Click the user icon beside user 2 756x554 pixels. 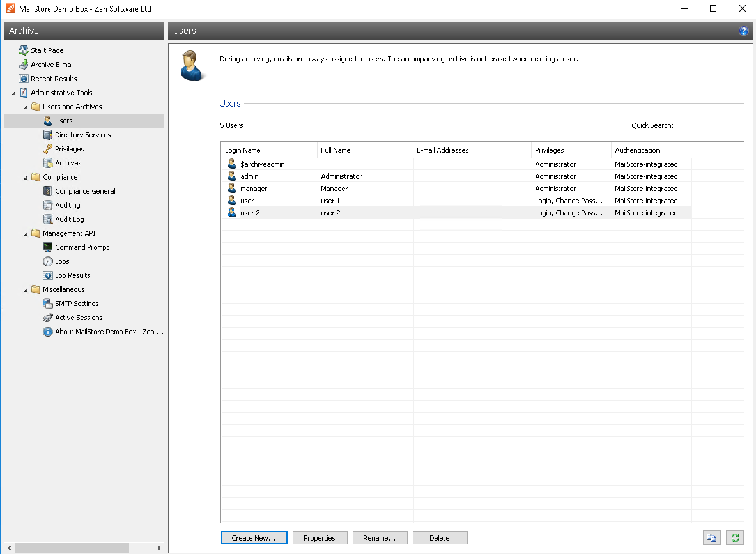[232, 212]
